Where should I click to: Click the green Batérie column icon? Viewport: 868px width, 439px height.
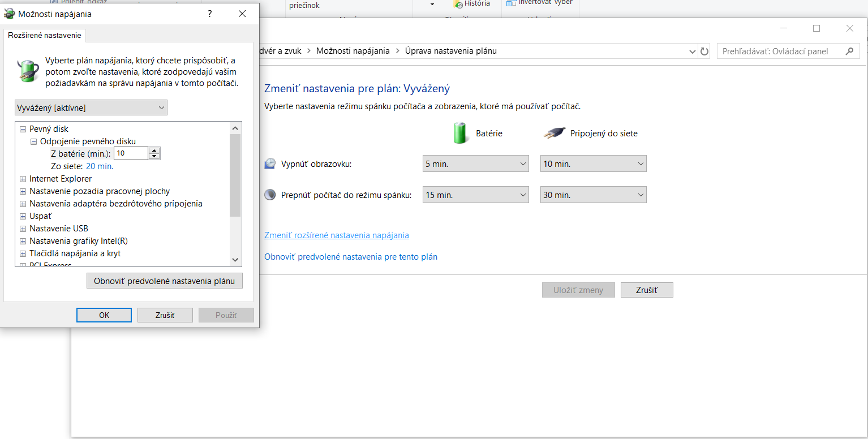(x=462, y=133)
